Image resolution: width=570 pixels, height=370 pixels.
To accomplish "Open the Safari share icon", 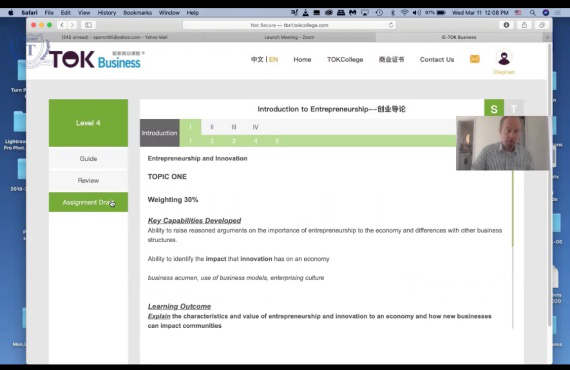I will click(524, 25).
